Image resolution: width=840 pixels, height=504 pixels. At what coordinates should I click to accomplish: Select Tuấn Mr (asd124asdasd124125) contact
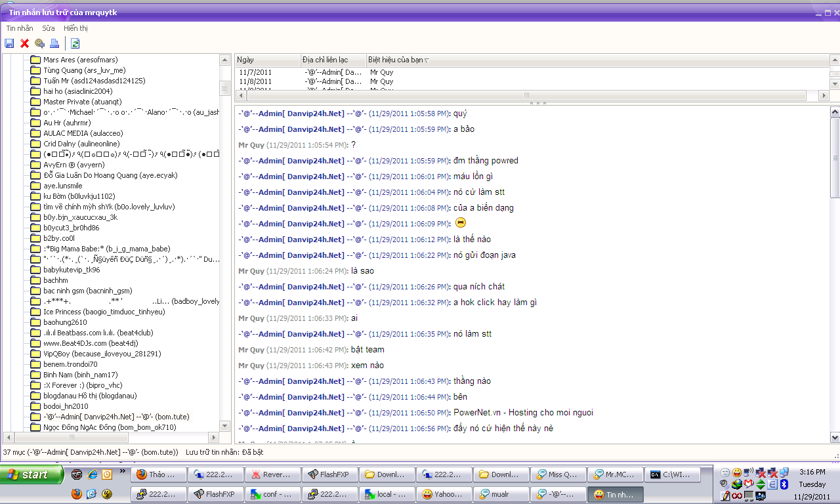point(94,81)
